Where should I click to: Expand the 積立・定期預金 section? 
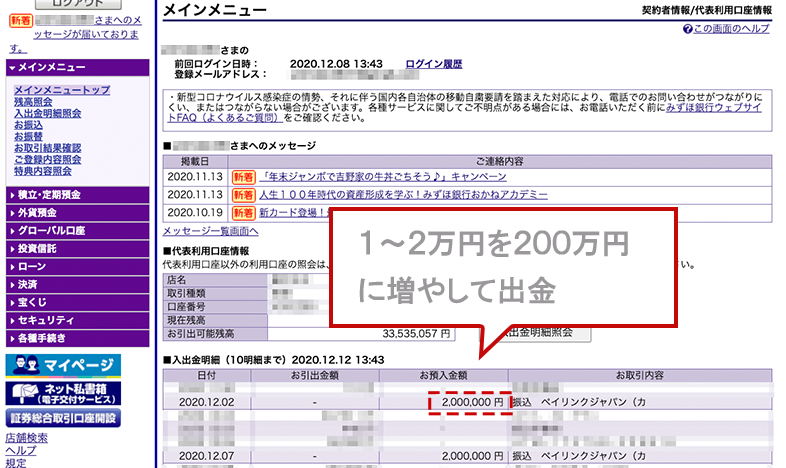(78, 195)
